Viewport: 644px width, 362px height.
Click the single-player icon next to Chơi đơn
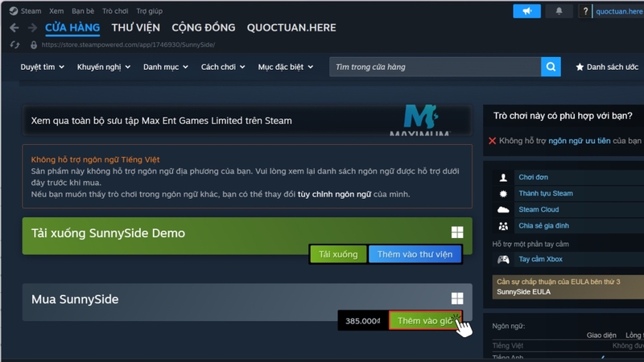pyautogui.click(x=503, y=177)
